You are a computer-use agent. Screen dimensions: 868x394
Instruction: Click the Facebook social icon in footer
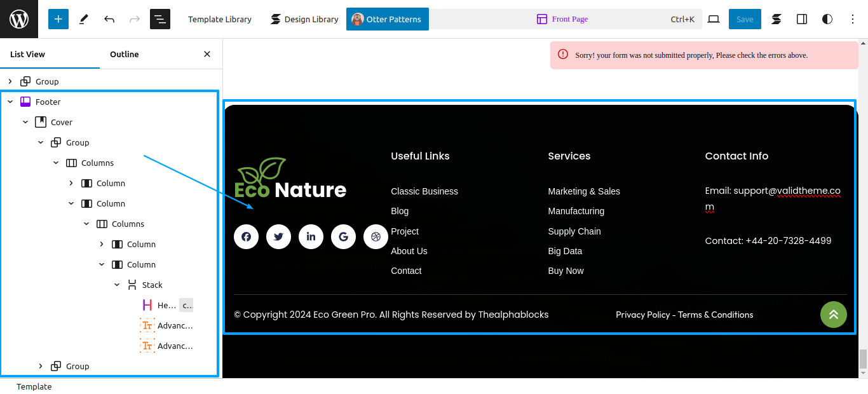click(x=246, y=237)
